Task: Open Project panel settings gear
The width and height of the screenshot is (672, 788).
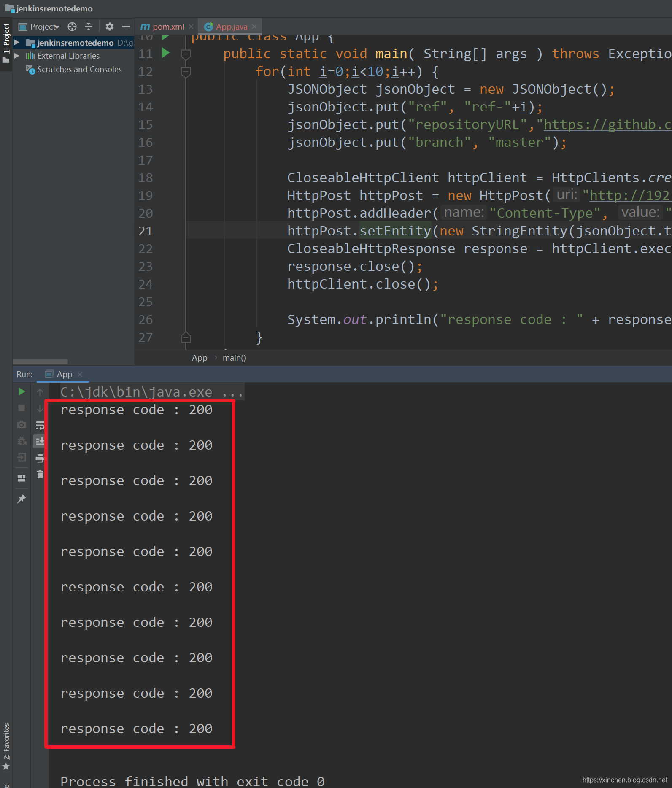Action: click(x=110, y=27)
